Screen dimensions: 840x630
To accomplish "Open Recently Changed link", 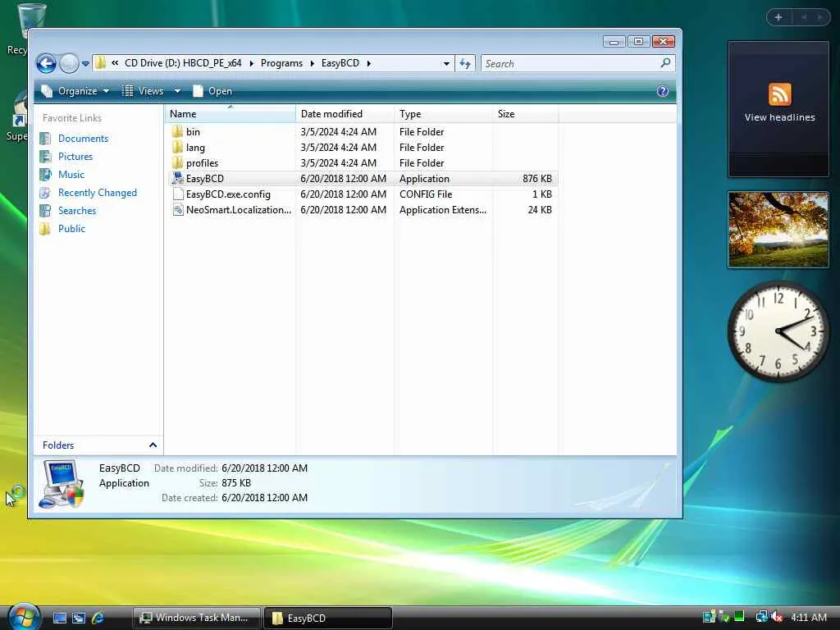I will point(97,193).
